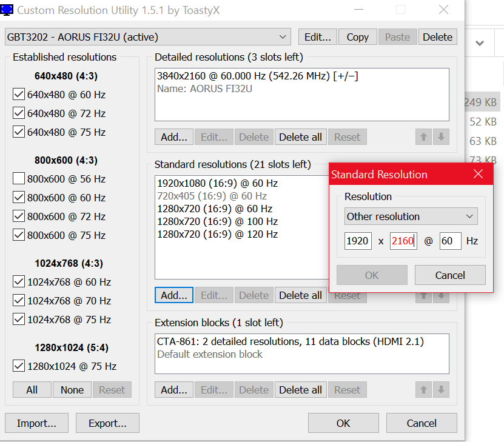Click 249 KB row in background window
504x442 pixels.
coord(482,102)
